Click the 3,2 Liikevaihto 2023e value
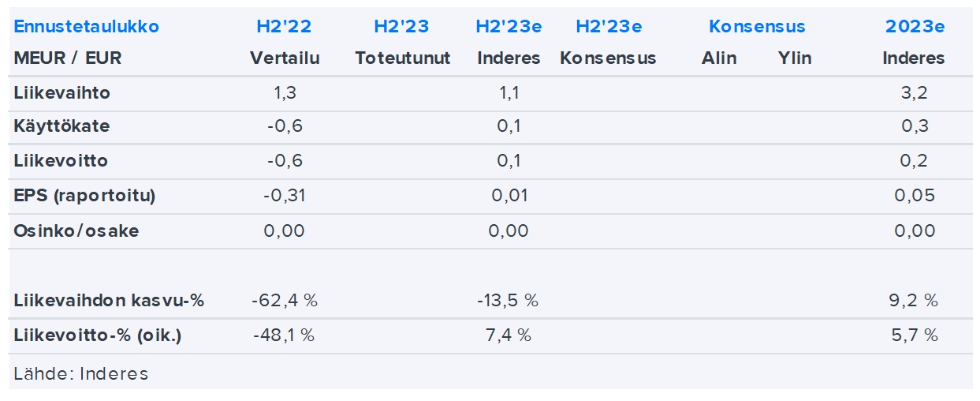The image size is (980, 401). pos(915,92)
